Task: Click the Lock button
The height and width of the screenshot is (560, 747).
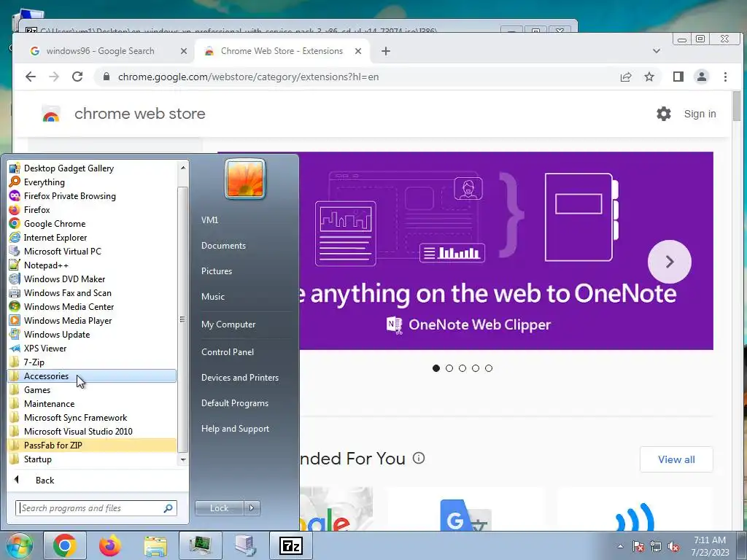Action: point(219,508)
